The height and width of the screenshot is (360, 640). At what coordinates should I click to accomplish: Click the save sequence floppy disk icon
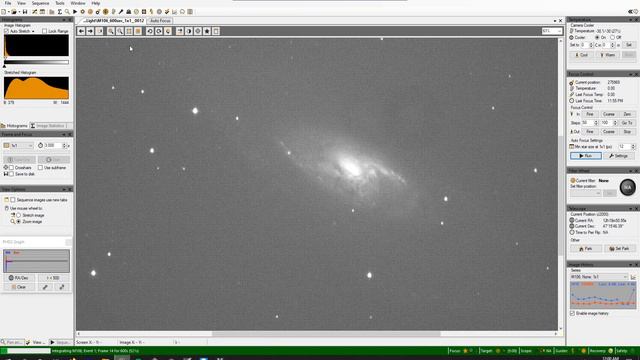coord(25,12)
